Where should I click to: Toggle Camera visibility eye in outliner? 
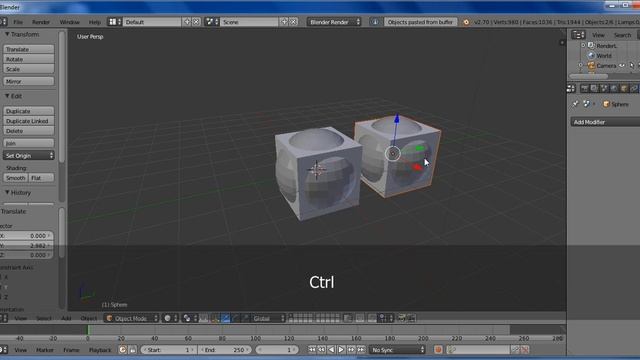pos(622,65)
